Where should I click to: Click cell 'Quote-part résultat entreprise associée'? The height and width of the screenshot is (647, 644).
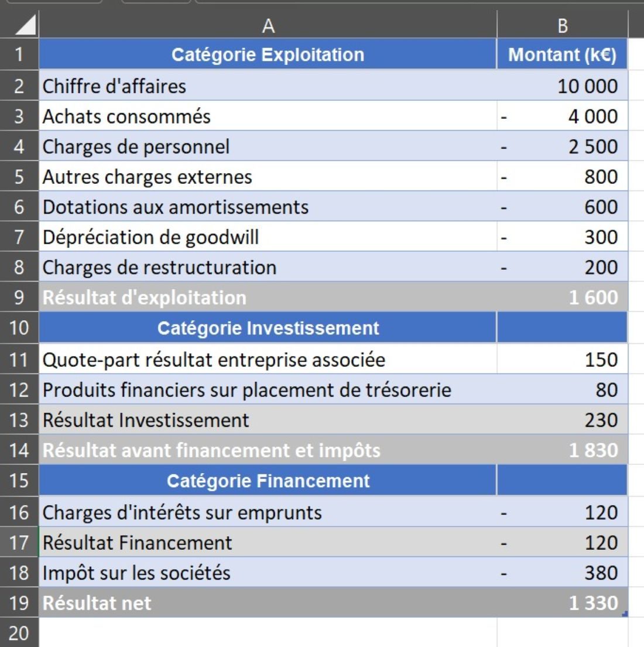(268, 359)
